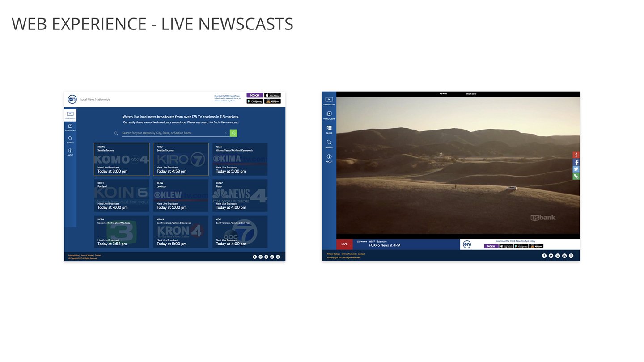Screen dimensions: 644x362
Task: Open Guide in video player page sidebar
Action: (329, 130)
